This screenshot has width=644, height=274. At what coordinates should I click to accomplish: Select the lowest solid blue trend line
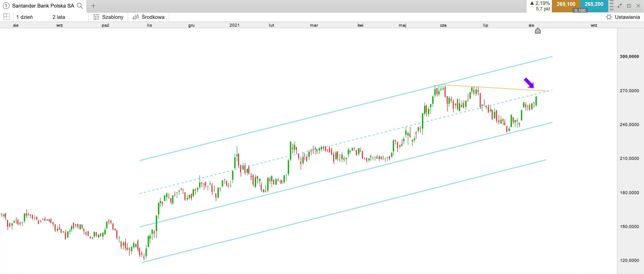click(344, 211)
